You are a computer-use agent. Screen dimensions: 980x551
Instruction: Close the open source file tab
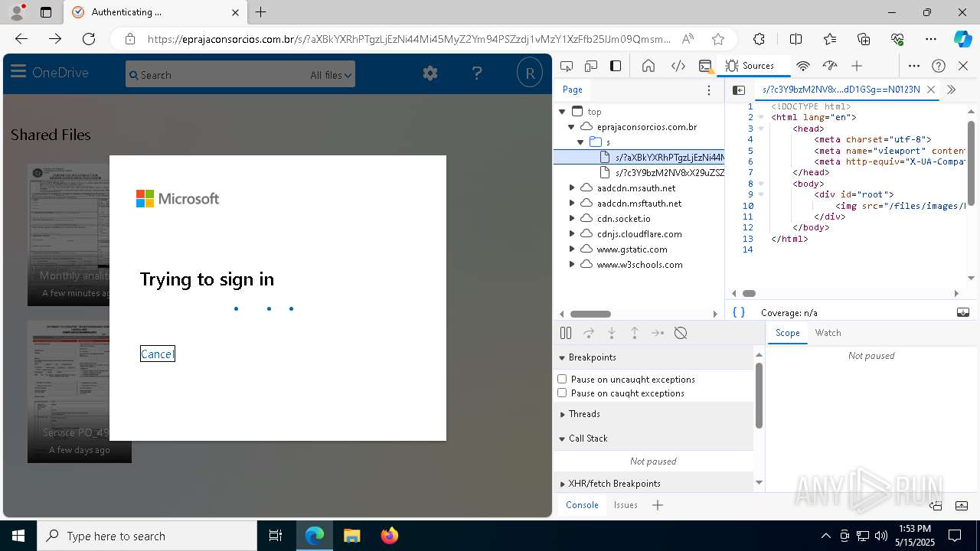[931, 90]
